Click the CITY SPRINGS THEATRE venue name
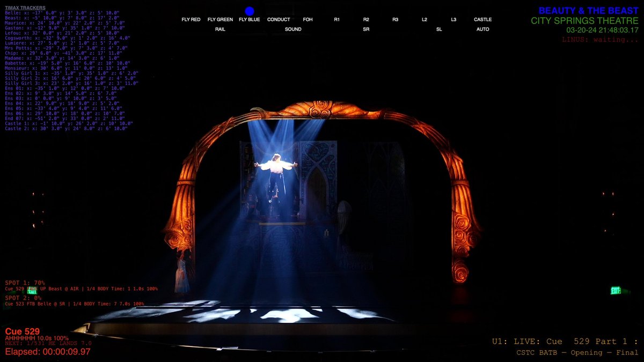Viewport: 644px width, 362px height. pyautogui.click(x=585, y=21)
